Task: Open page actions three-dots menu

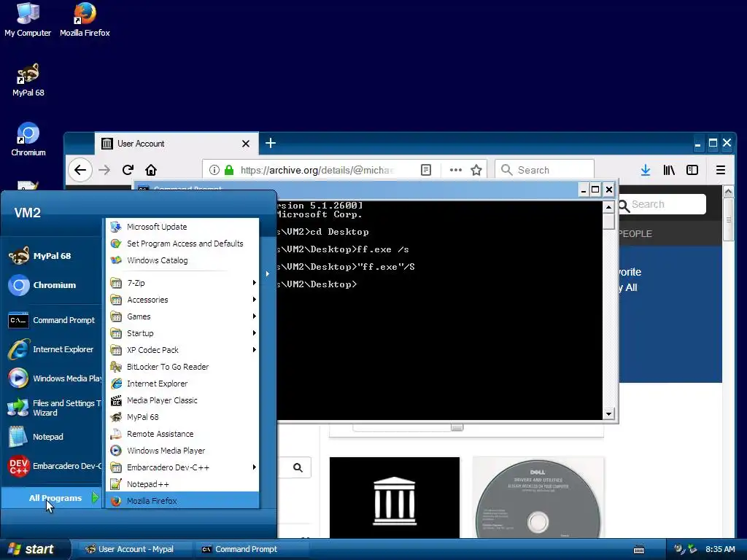Action: click(x=455, y=170)
